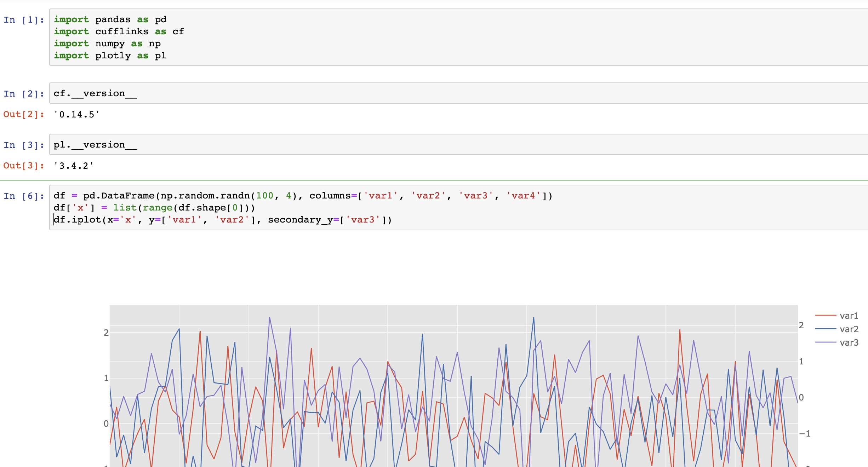Viewport: 868px width, 467px height.
Task: Select the In [2] cell prompt
Action: tap(24, 94)
